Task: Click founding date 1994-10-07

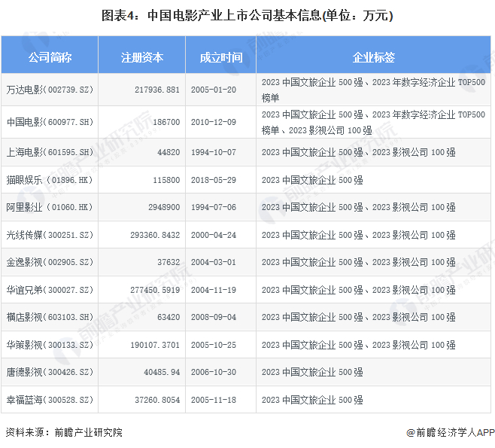Action: click(x=214, y=152)
